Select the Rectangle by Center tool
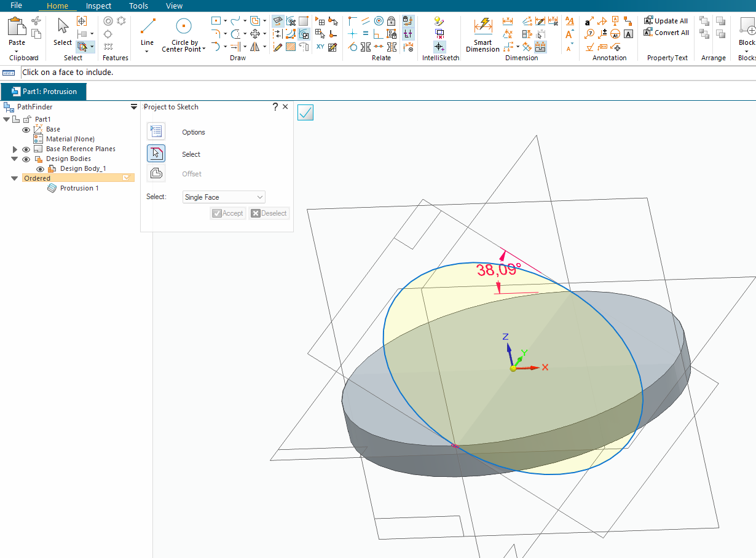Viewport: 756px width, 558px height. click(216, 22)
